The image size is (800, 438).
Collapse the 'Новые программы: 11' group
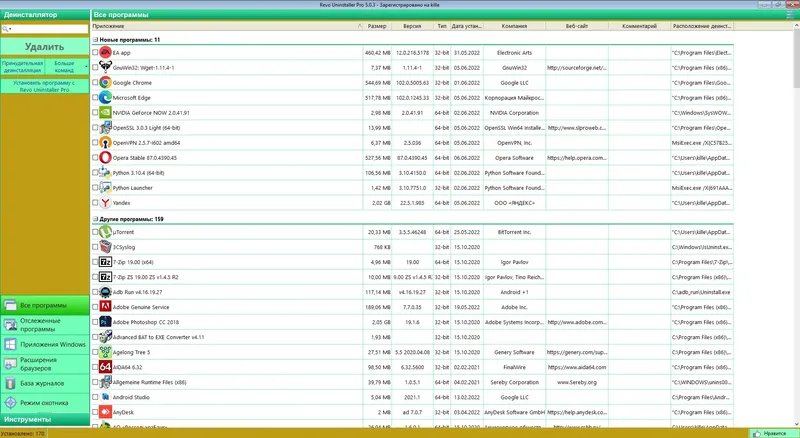point(95,39)
